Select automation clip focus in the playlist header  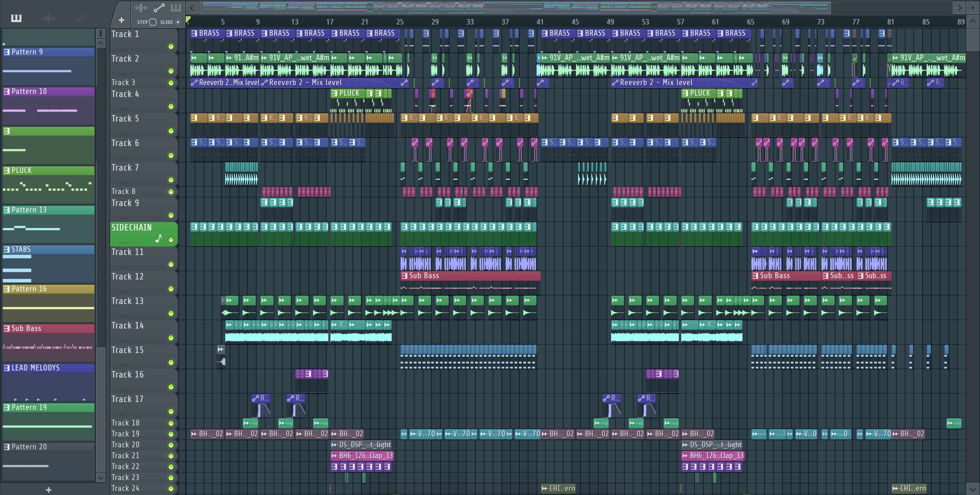click(x=159, y=7)
